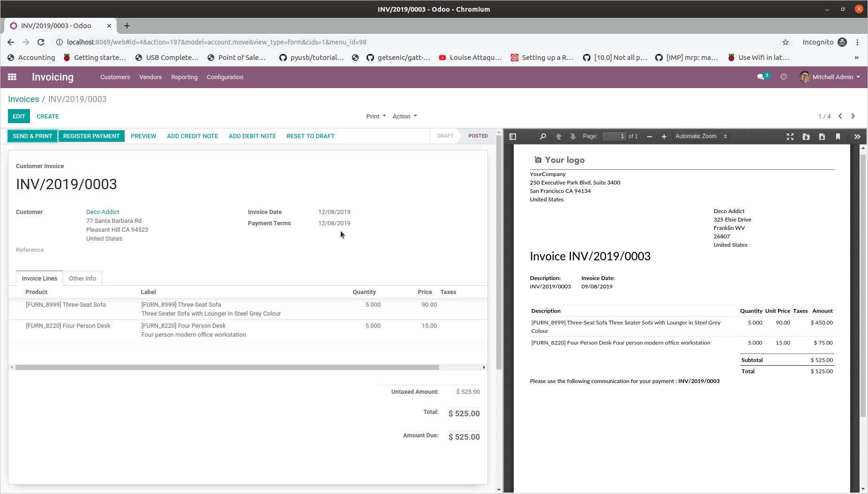Open the Customers menu

115,77
